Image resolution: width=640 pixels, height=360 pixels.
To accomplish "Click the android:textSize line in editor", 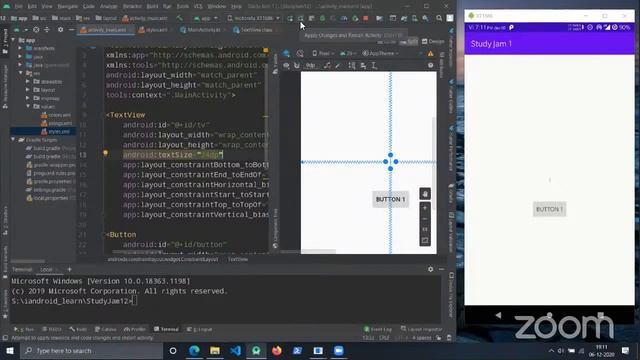I will click(x=173, y=155).
